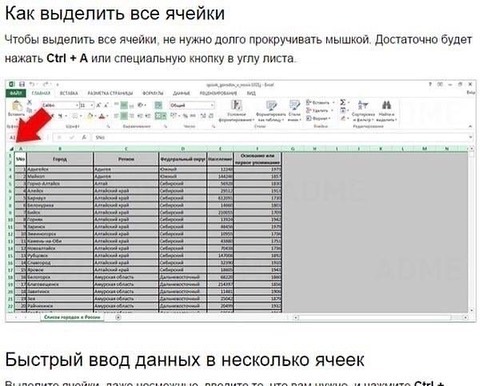This screenshot has height=386, width=483.
Task: Click the Wrap Text icon in the alignment group
Action: click(x=158, y=105)
